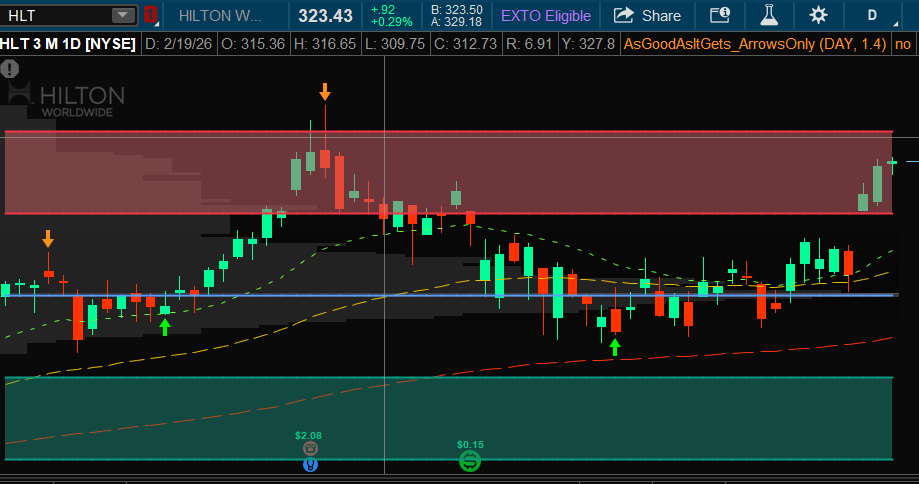
Task: Click the gray exclamation warning icon
Action: tap(10, 69)
